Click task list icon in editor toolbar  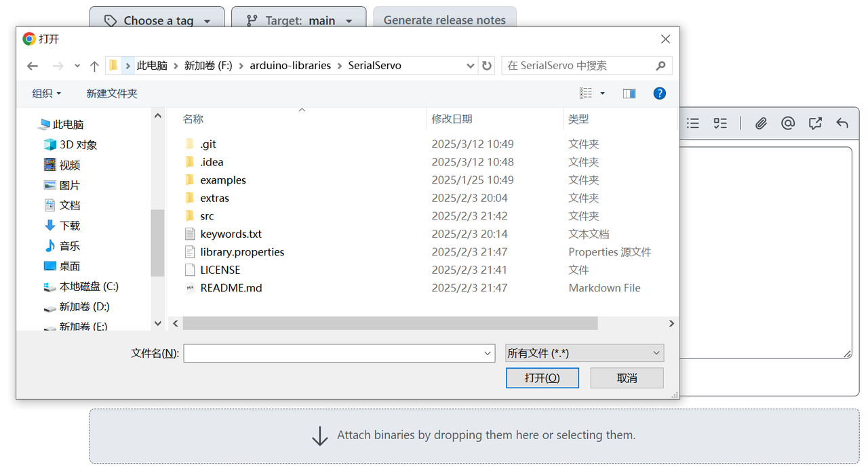point(720,123)
